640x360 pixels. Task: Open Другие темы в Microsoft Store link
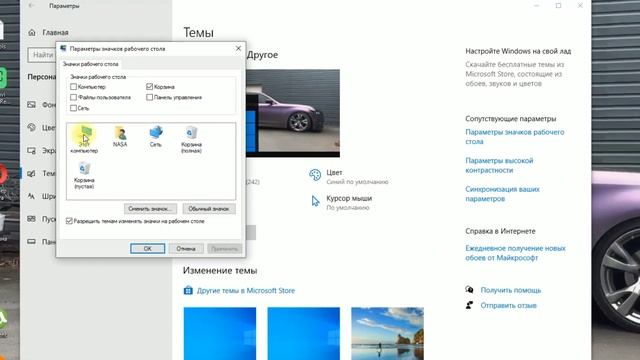(246, 290)
